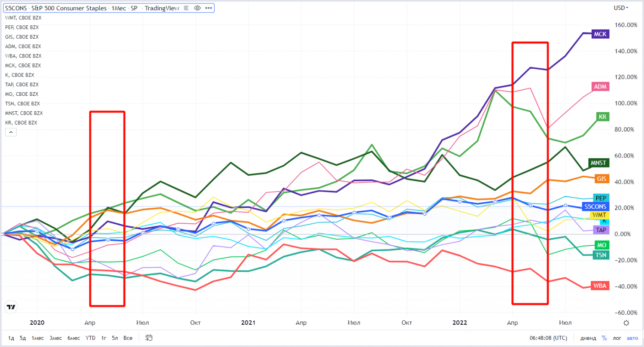Switch to the 5л time range
This screenshot has width=644, height=347.
[115, 338]
